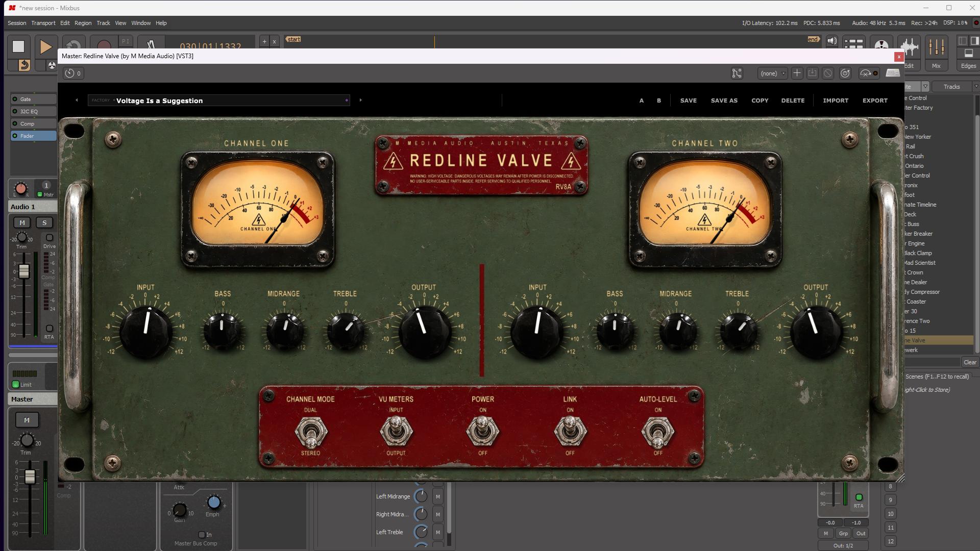Click the SAVE AS preset button
980x551 pixels.
[724, 101]
